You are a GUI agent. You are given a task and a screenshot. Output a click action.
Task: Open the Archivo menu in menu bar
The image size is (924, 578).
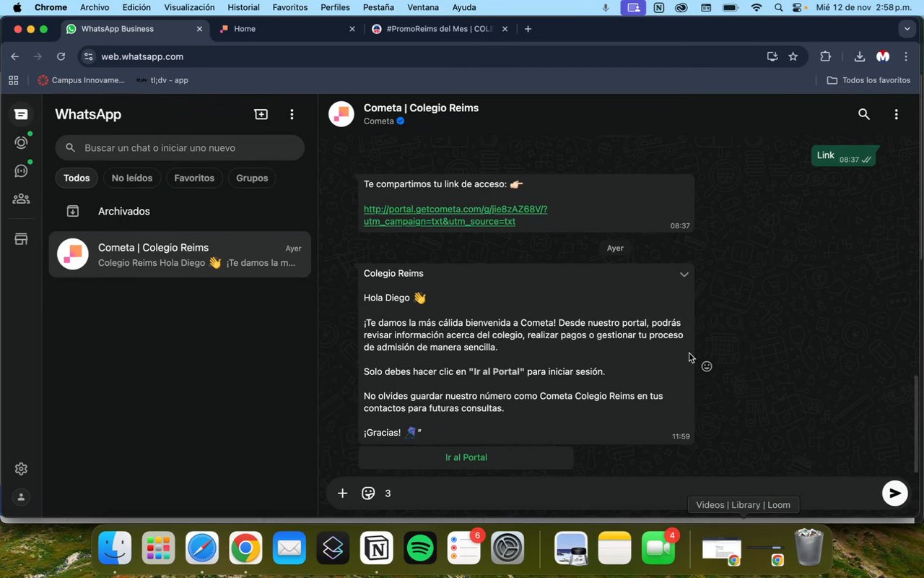[x=95, y=7]
